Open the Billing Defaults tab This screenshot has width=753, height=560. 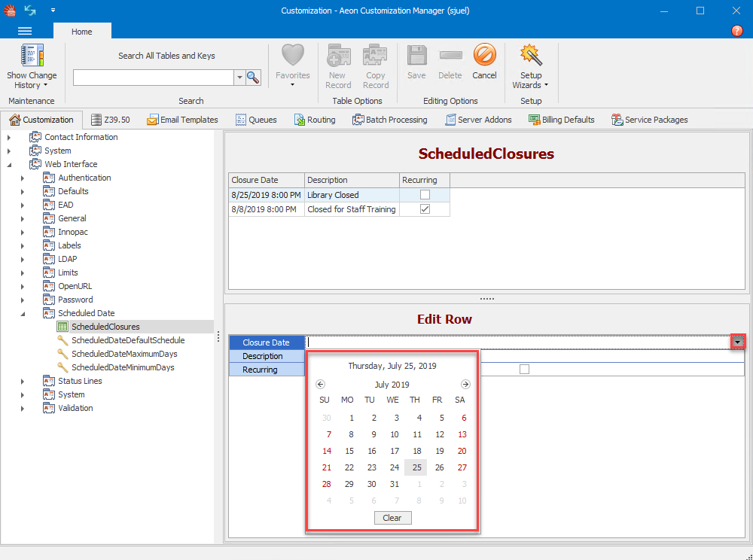[562, 120]
